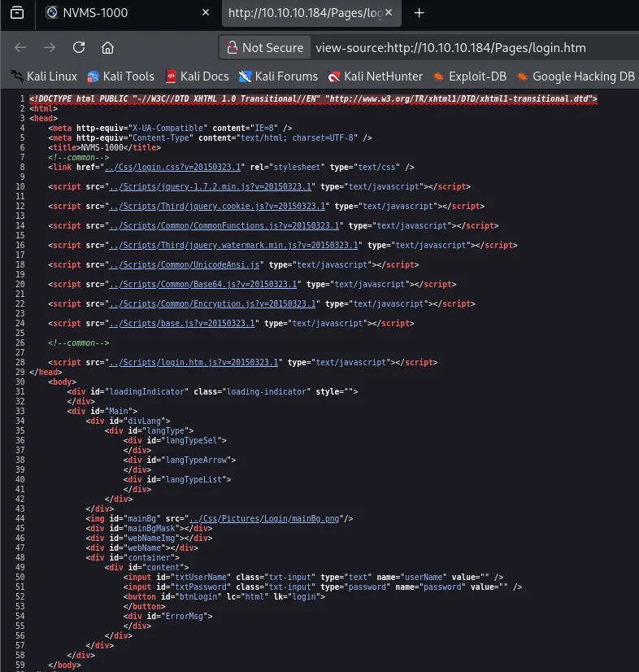Click the mainBgMask div source line
This screenshot has height=672, width=639.
(149, 529)
